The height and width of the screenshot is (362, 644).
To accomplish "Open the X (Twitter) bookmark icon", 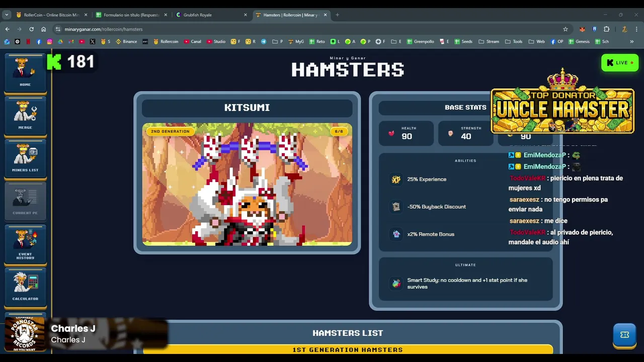I will pos(93,42).
